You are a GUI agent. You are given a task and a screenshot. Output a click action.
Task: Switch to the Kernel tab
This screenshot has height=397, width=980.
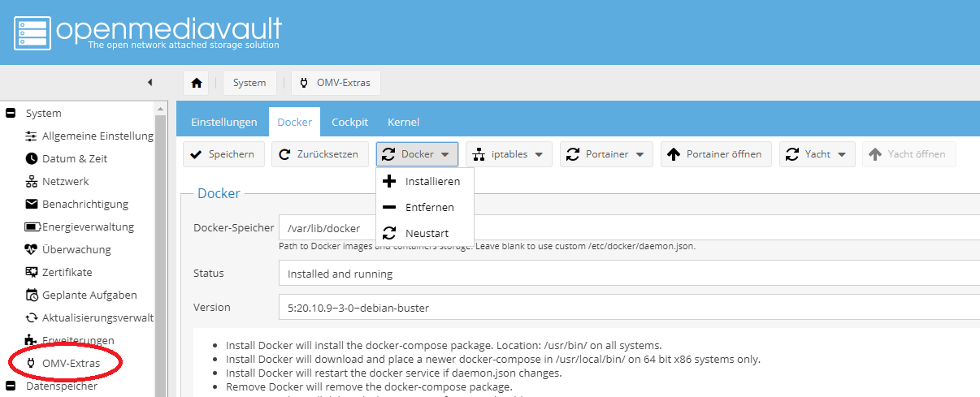coord(404,122)
